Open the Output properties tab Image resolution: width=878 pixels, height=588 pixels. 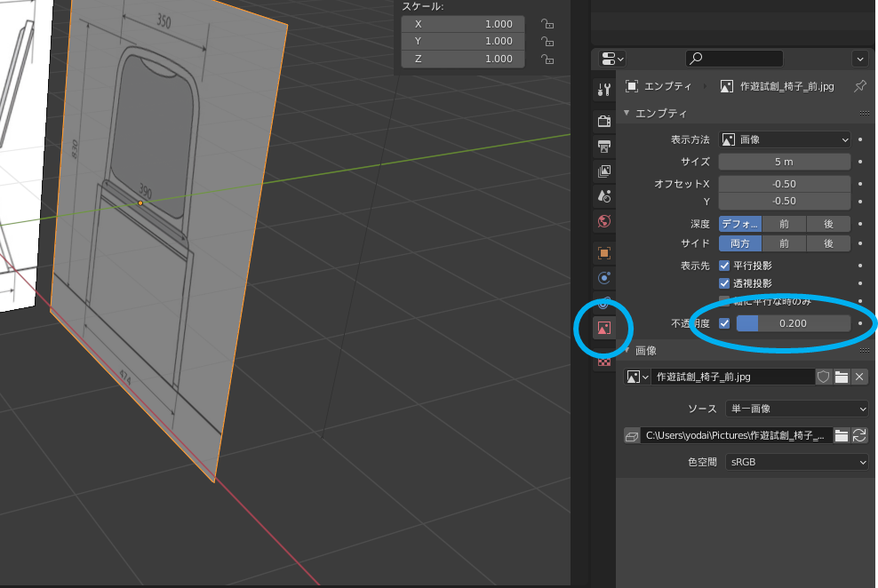tap(603, 146)
